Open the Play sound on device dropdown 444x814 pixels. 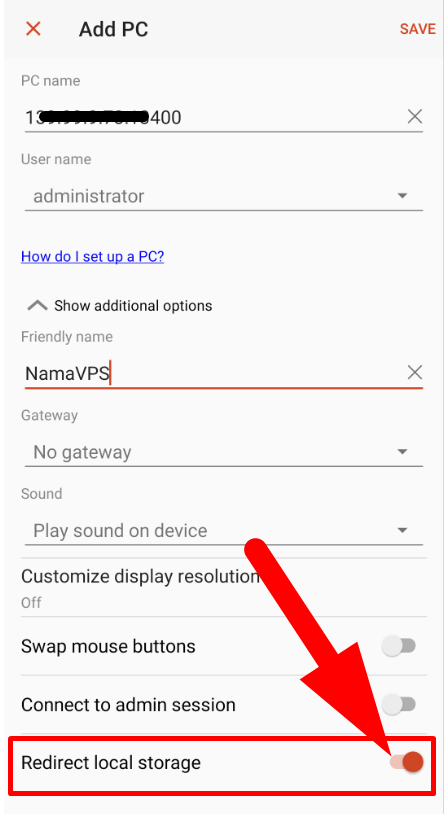pos(224,531)
